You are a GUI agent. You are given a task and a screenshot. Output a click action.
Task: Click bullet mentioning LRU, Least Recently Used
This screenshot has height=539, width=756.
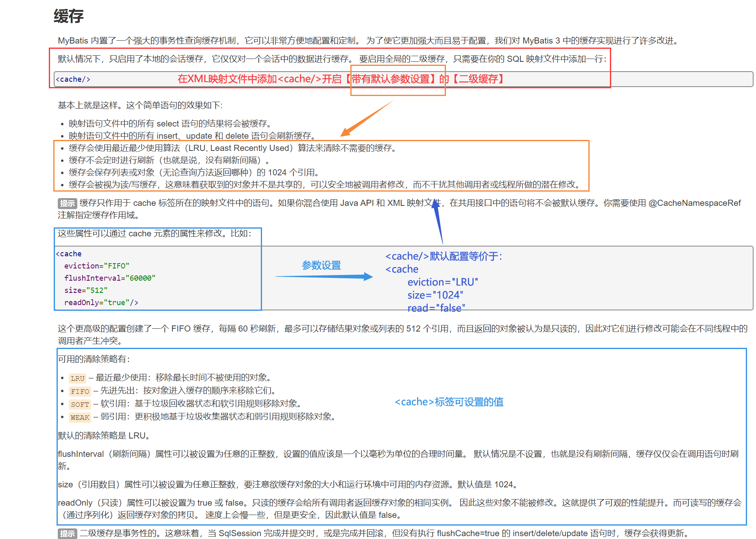point(233,148)
